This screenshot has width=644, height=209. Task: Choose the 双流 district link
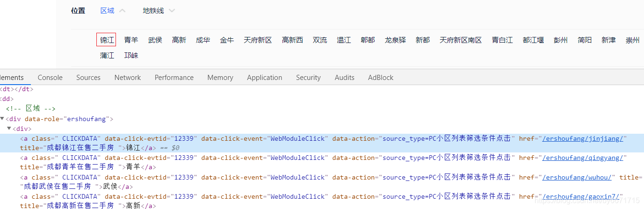pyautogui.click(x=320, y=40)
